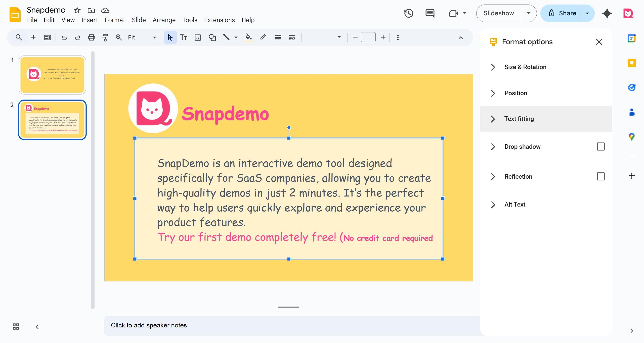
Task: Insert an image from toolbar
Action: pyautogui.click(x=198, y=37)
